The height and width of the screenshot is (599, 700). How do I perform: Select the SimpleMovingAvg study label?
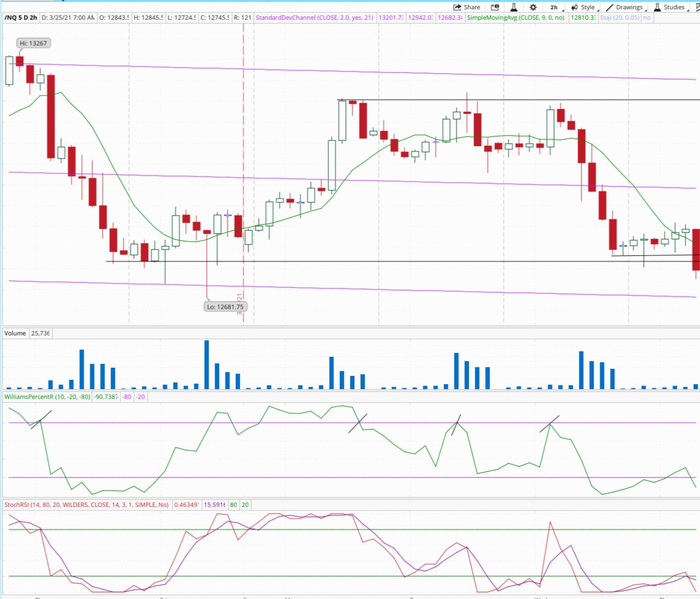click(x=516, y=17)
